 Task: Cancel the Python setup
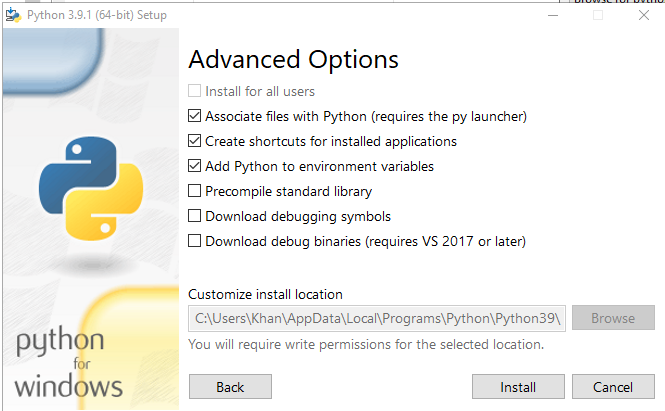[x=613, y=387]
